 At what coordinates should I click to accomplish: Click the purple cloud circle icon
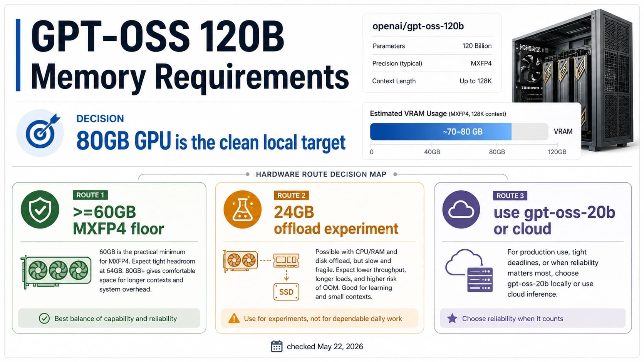[x=461, y=210]
